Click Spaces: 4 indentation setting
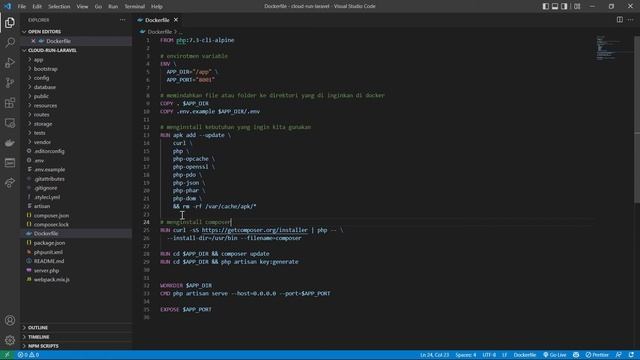 tap(466, 355)
